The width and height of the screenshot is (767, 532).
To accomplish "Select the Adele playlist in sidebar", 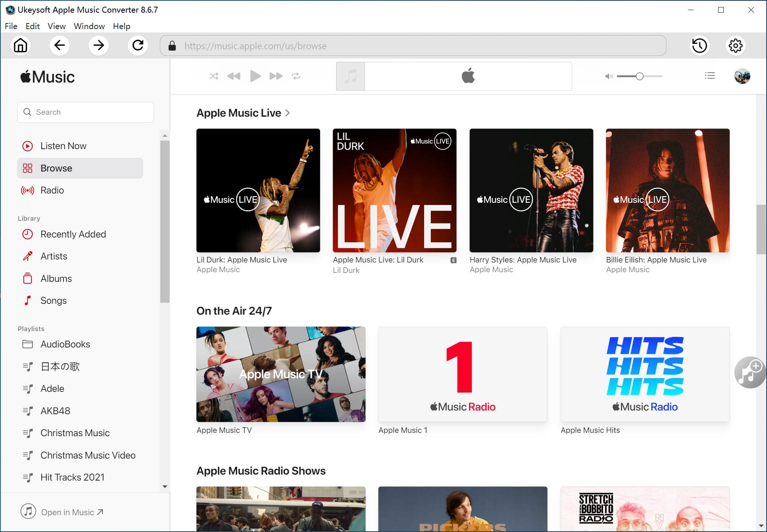I will 52,389.
